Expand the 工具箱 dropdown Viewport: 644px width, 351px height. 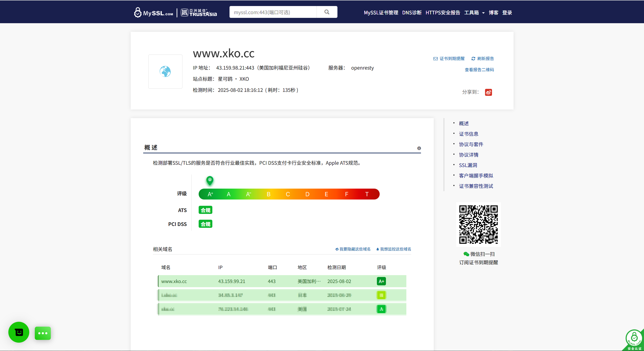(474, 13)
